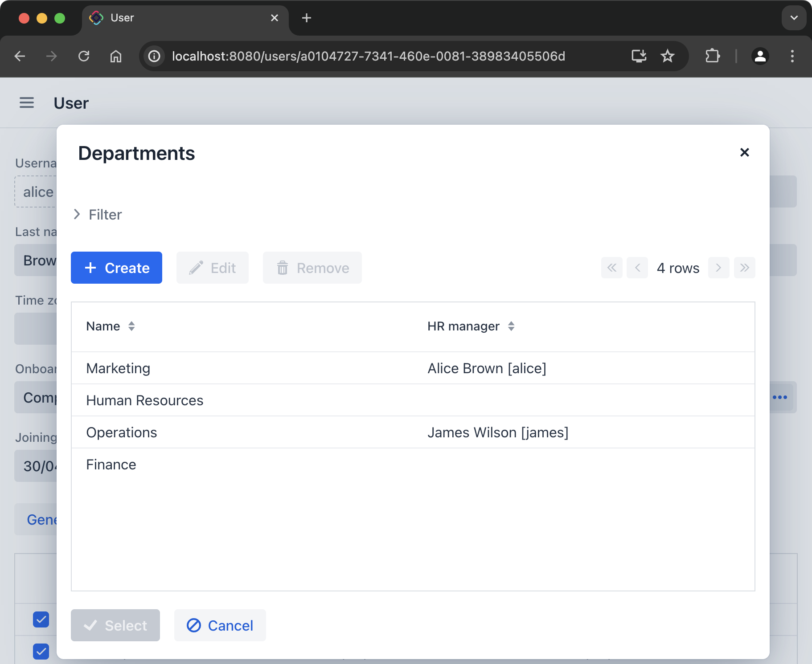812x664 pixels.
Task: Close the Departments dialog with X
Action: (x=744, y=152)
